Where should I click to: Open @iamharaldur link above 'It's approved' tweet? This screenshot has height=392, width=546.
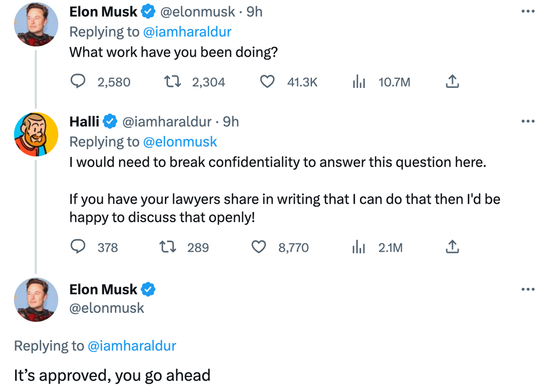coord(131,346)
